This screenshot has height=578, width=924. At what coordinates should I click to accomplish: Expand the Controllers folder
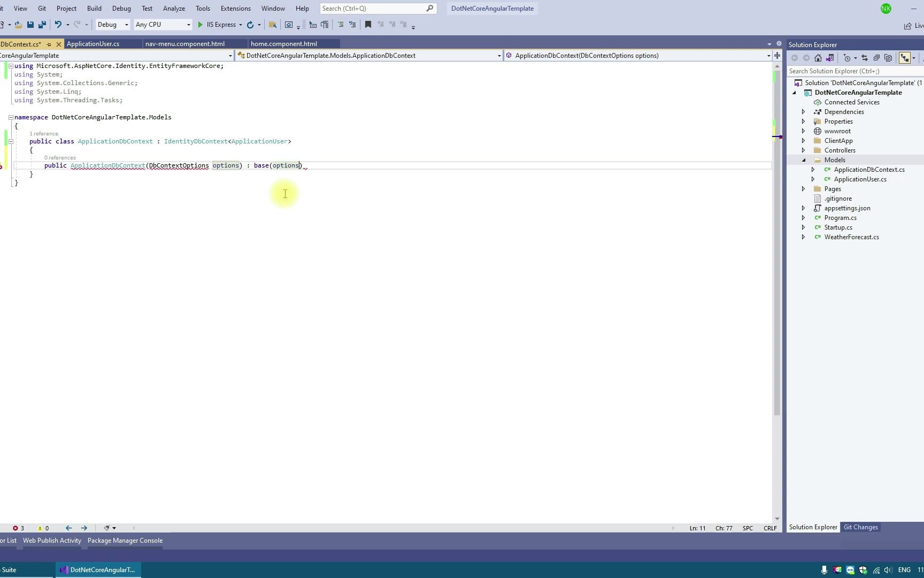point(803,150)
